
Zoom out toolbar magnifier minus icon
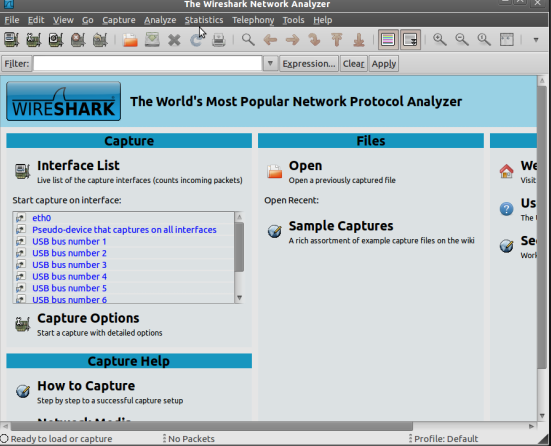462,39
